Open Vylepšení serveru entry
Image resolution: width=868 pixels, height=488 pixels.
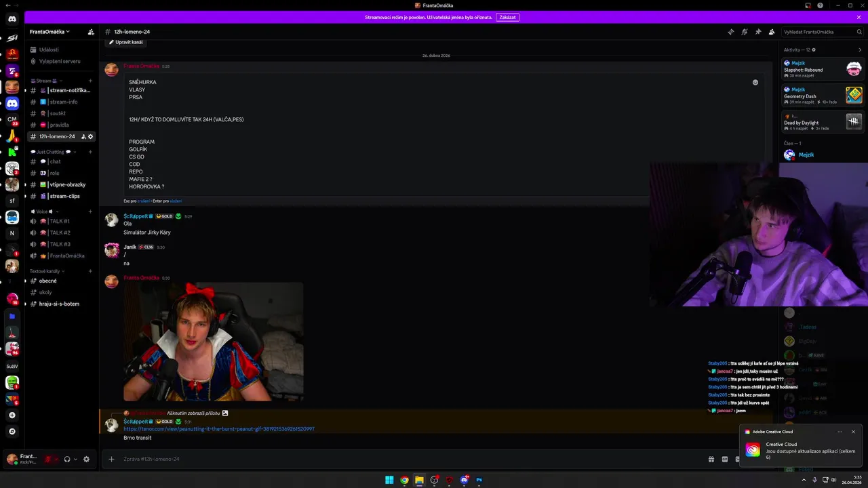click(62, 61)
